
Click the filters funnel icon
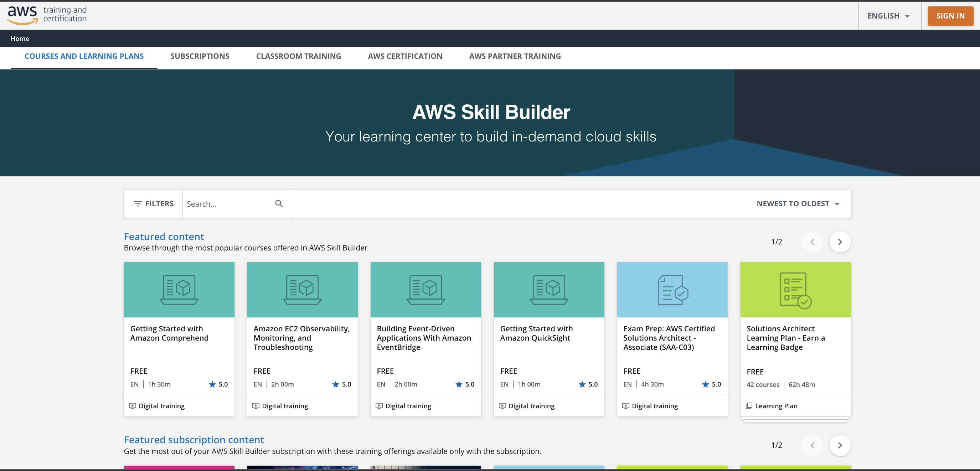(138, 204)
